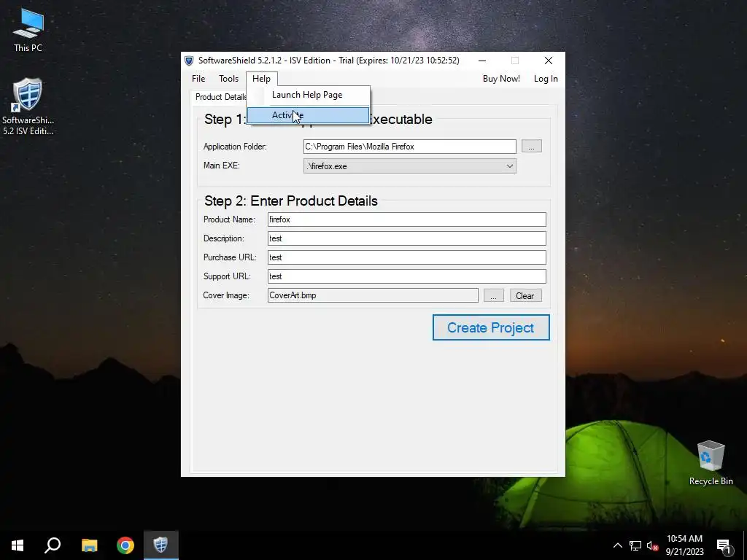This screenshot has height=560, width=747.
Task: Click Log In at top right
Action: (546, 79)
